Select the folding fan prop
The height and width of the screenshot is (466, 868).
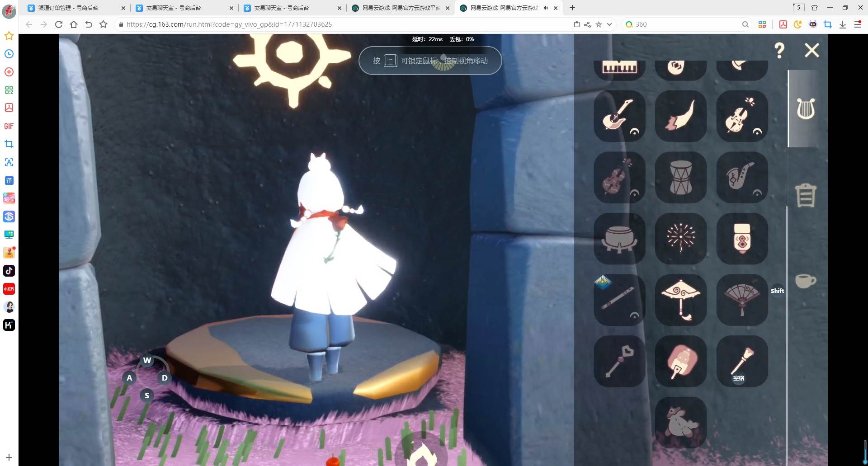742,300
